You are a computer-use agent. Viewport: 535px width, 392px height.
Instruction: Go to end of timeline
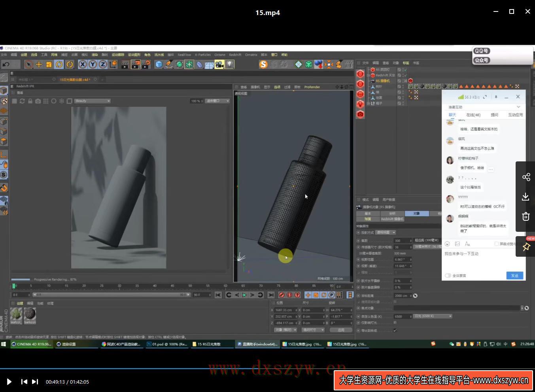271,295
